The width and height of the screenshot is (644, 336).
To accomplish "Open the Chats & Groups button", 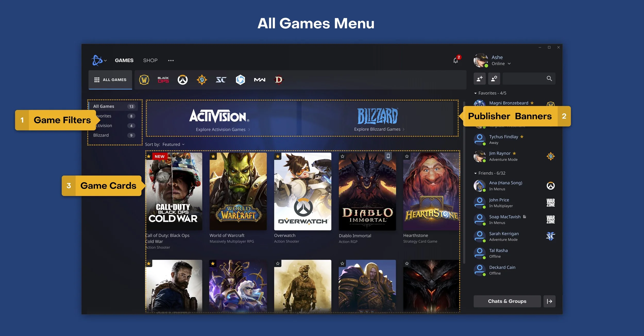I will [507, 301].
